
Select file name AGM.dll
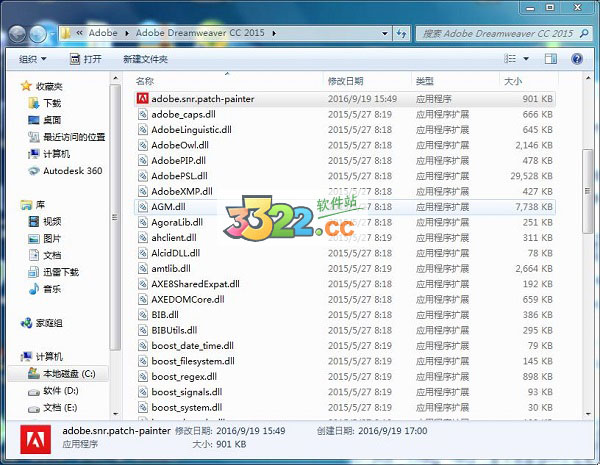[x=168, y=207]
